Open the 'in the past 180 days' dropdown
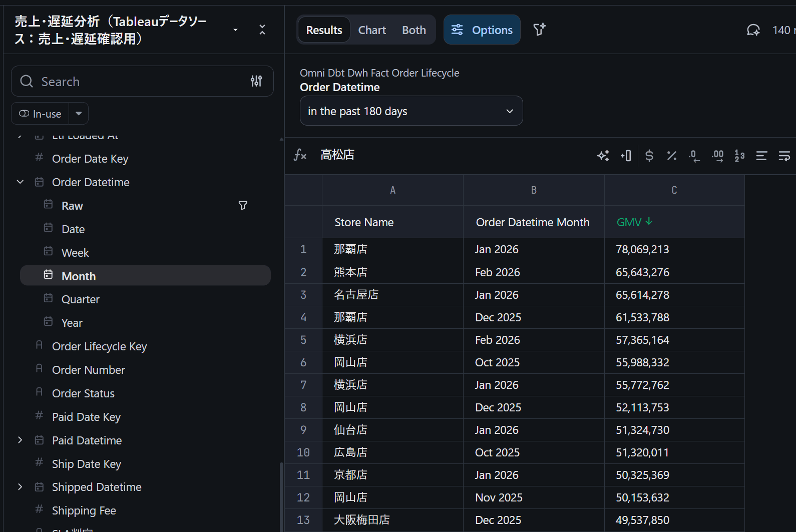The height and width of the screenshot is (532, 796). click(x=411, y=111)
